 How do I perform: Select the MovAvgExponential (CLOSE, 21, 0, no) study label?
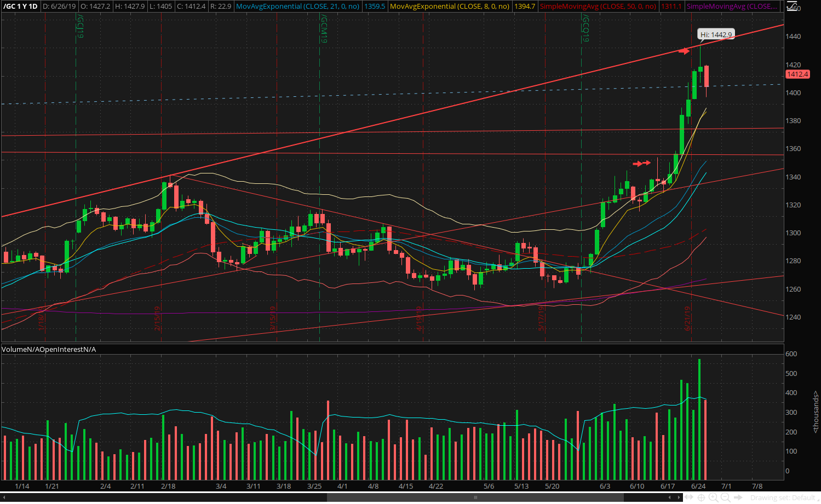pyautogui.click(x=297, y=7)
